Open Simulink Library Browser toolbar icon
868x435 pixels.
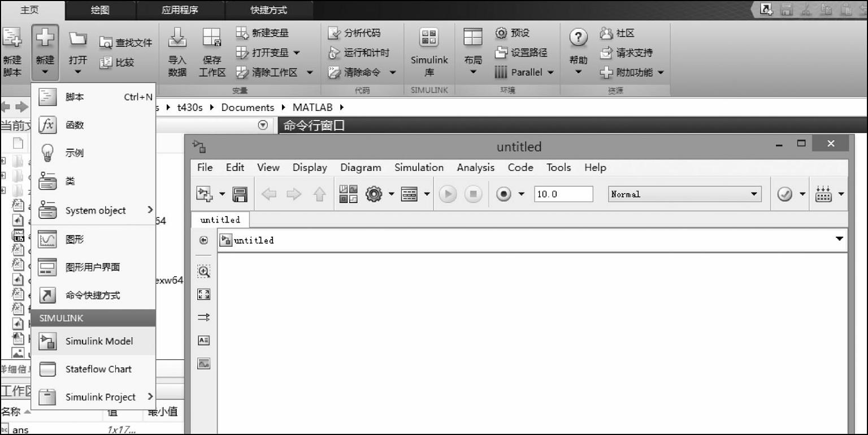(x=348, y=194)
